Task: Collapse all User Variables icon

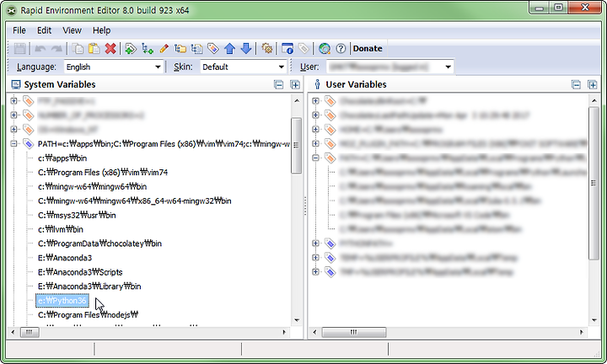Action: pyautogui.click(x=576, y=84)
